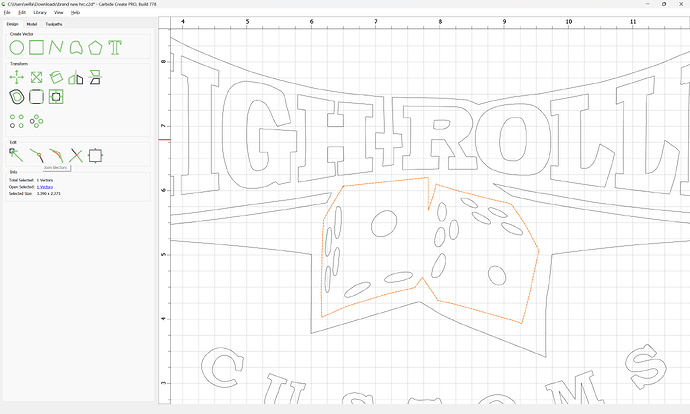The height and width of the screenshot is (414, 690).
Task: Click the Corner rounding icon
Action: point(37,97)
